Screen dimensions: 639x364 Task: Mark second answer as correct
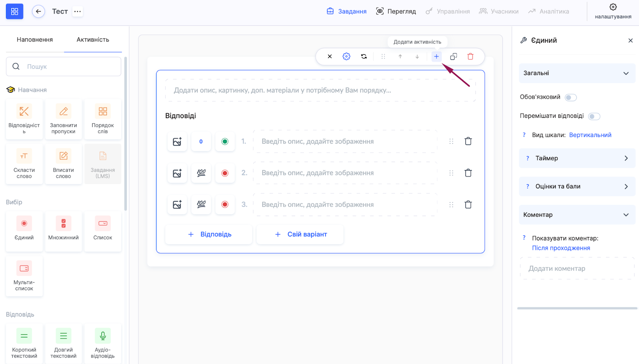click(225, 173)
